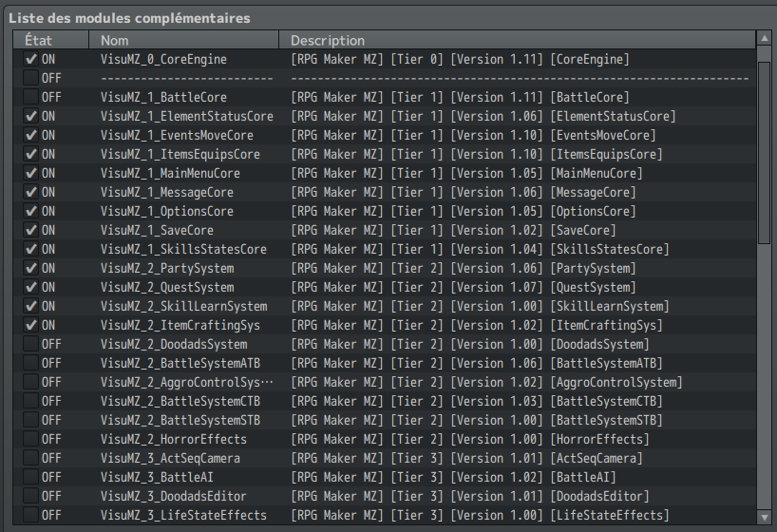Image resolution: width=777 pixels, height=532 pixels.
Task: Toggle off VisuMZ_1_EventsMoveCore checkbox
Action: coord(31,135)
